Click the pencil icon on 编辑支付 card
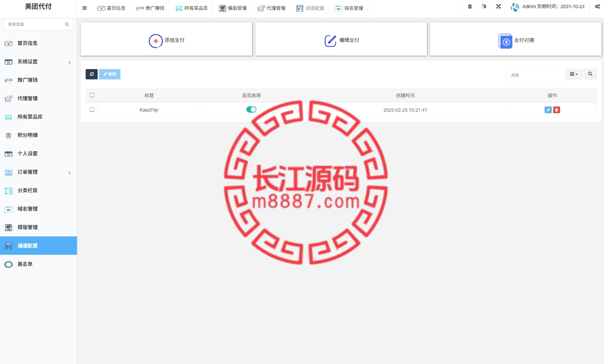Viewport: 604px width, 364px height. pyautogui.click(x=330, y=41)
